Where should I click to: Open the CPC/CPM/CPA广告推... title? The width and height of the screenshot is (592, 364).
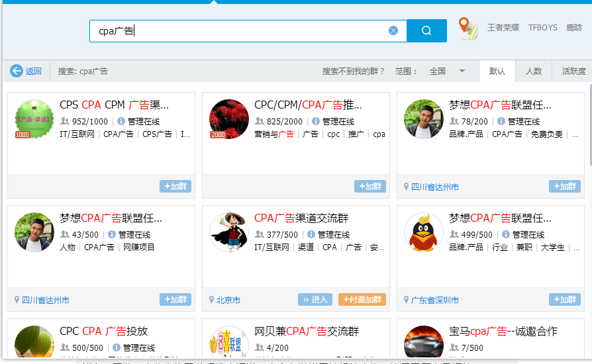(x=308, y=105)
